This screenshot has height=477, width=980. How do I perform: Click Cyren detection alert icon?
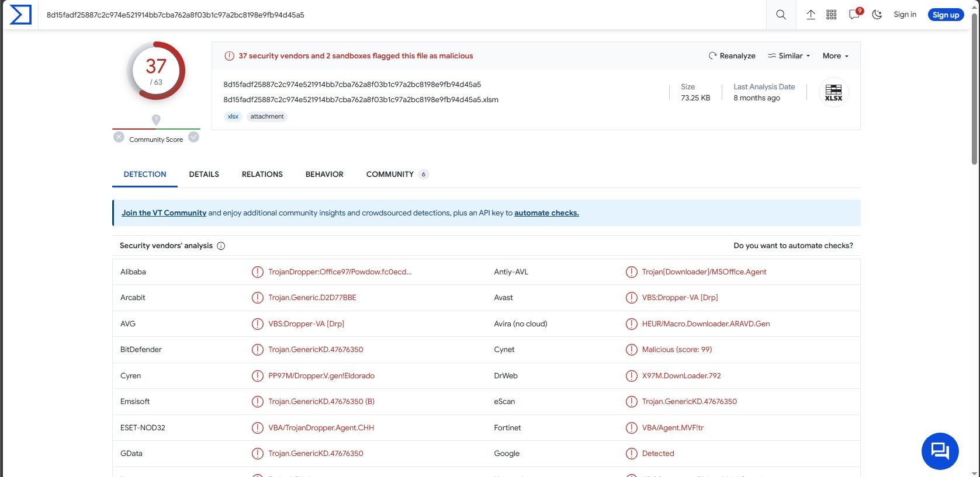(x=258, y=376)
